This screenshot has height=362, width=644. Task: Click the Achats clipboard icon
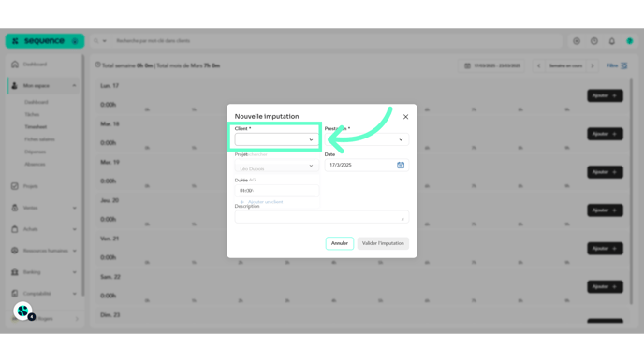point(15,229)
